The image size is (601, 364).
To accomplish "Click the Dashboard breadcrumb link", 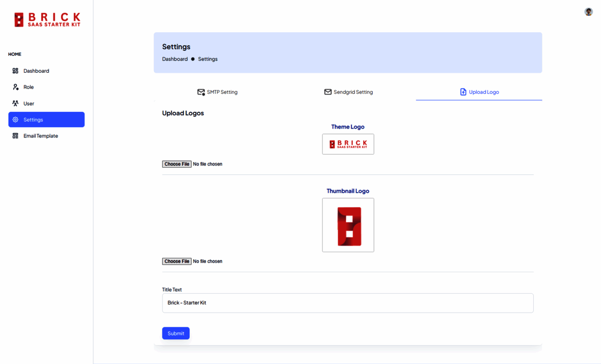I will [x=175, y=59].
